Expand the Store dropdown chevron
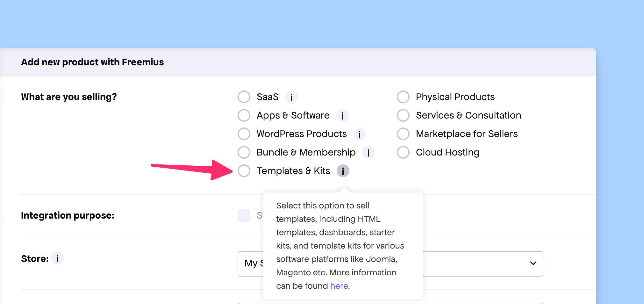 (533, 263)
